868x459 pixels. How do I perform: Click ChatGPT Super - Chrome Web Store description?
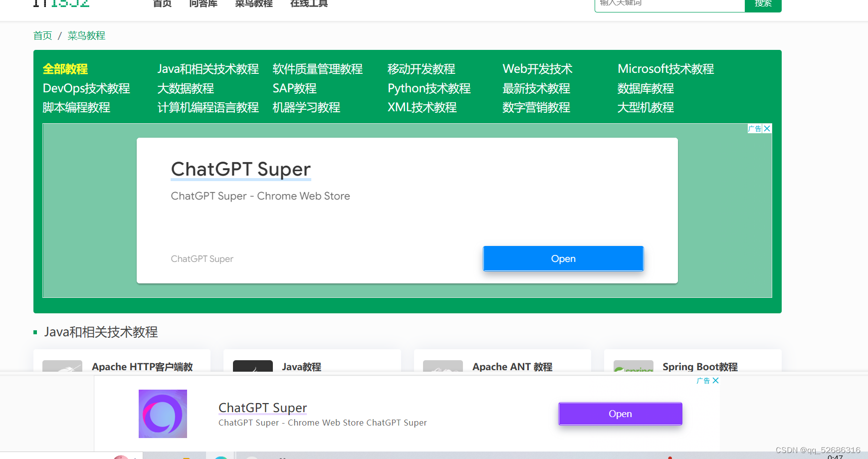click(x=260, y=196)
